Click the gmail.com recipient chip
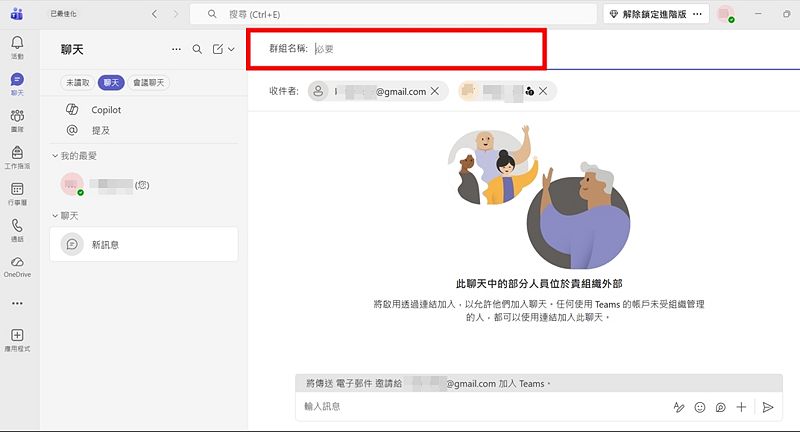The width and height of the screenshot is (800, 432). point(378,91)
